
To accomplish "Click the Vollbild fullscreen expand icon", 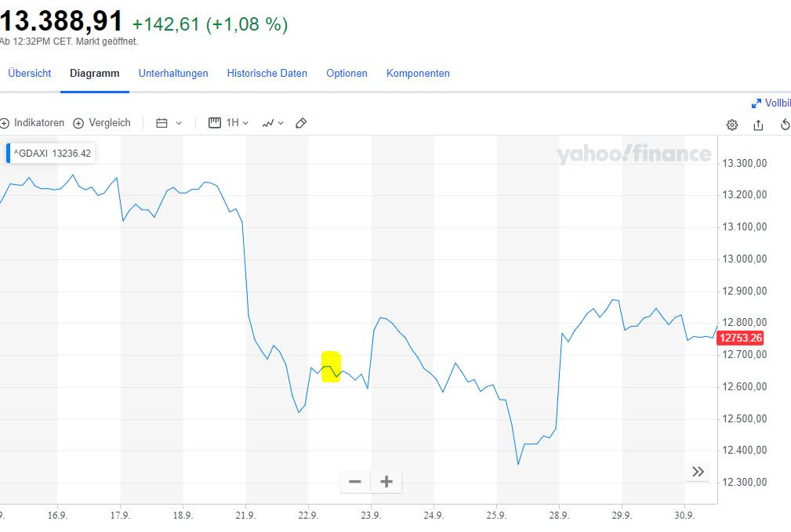I will (x=757, y=103).
